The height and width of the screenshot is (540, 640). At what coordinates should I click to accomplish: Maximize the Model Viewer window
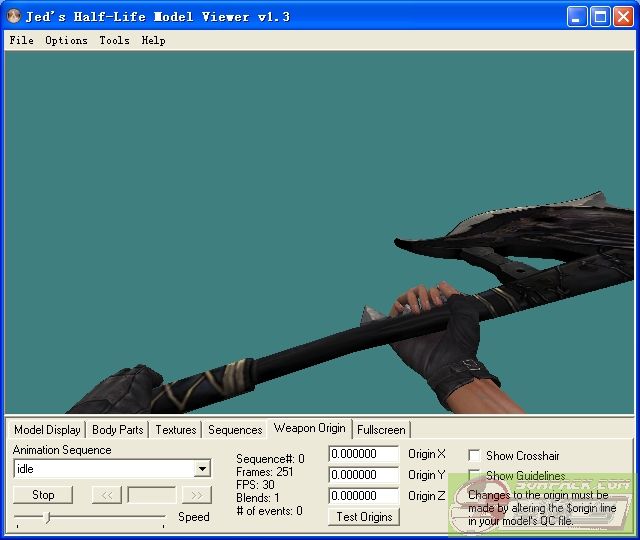point(601,16)
